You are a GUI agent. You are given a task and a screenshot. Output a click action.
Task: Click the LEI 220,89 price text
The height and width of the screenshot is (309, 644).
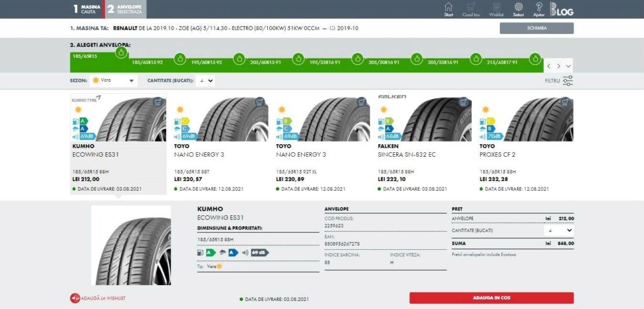pyautogui.click(x=291, y=179)
